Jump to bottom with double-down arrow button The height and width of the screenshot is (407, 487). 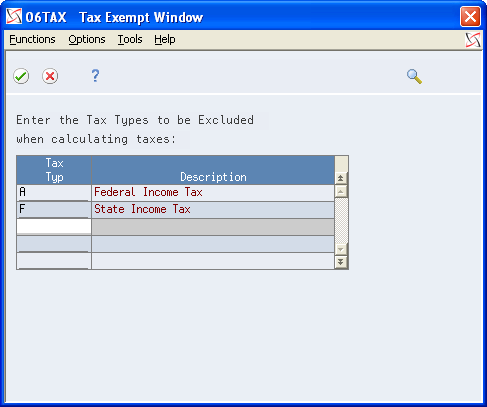point(340,262)
